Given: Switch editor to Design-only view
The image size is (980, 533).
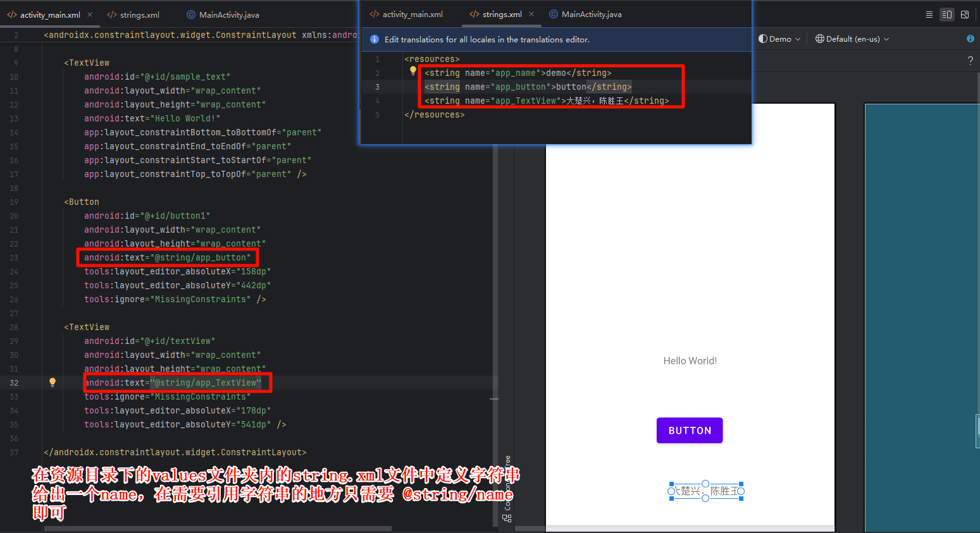Looking at the screenshot, I should pyautogui.click(x=964, y=15).
